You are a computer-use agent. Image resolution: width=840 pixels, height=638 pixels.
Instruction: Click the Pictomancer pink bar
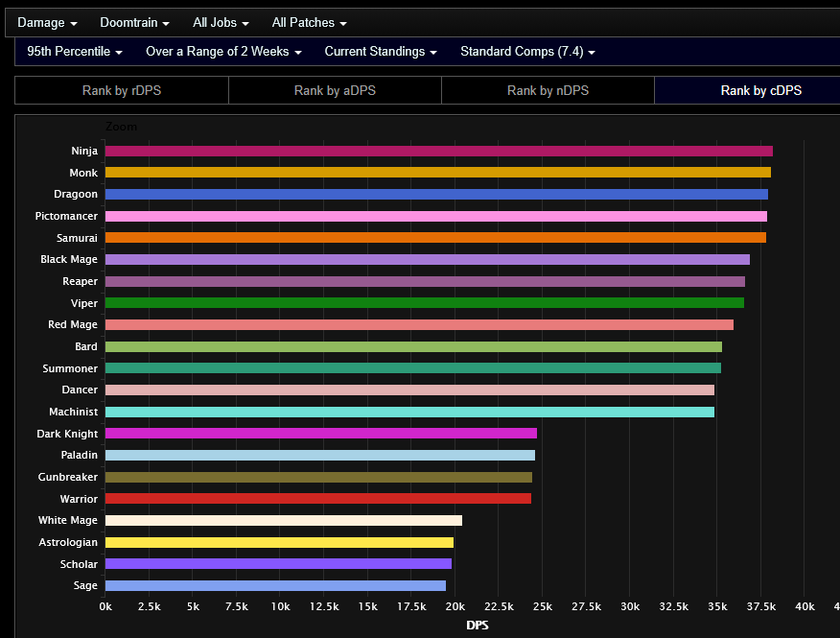click(436, 216)
